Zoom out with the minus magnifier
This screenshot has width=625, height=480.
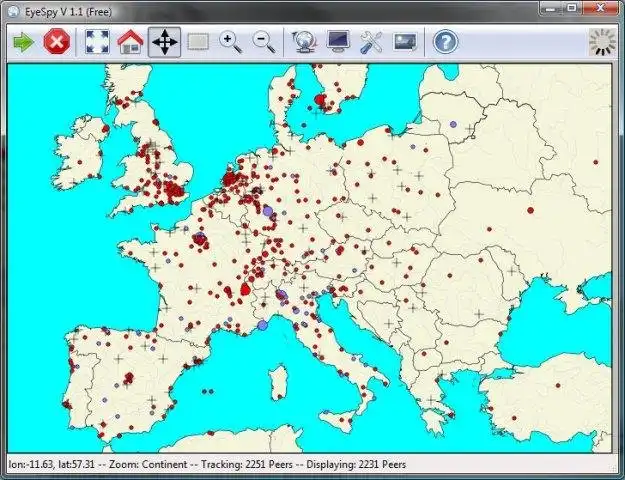pyautogui.click(x=264, y=42)
